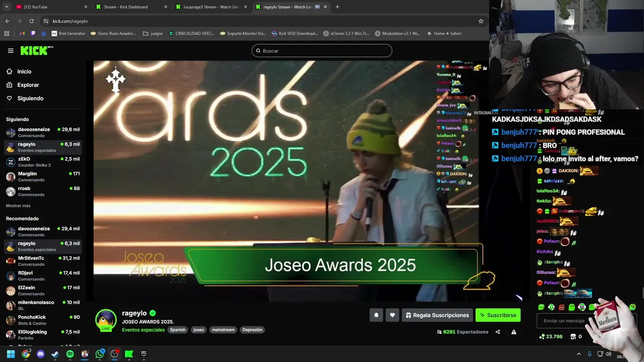This screenshot has width=644, height=362.
Task: Open Brat Generator bookmark
Action: tap(68, 34)
